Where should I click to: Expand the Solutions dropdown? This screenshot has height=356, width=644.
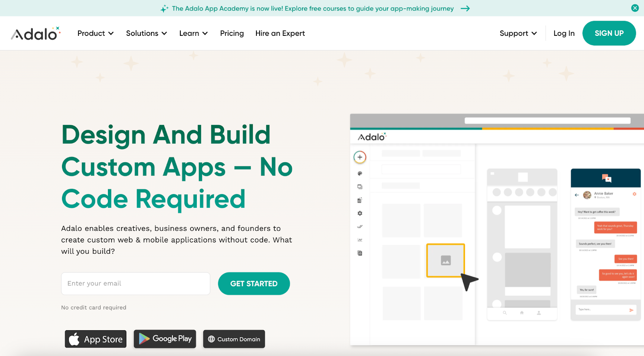coord(147,33)
